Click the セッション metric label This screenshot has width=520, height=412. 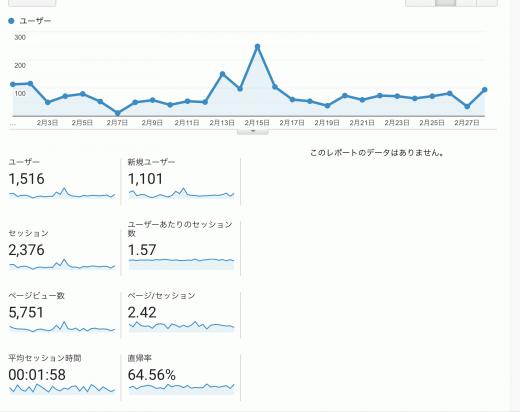pyautogui.click(x=29, y=233)
